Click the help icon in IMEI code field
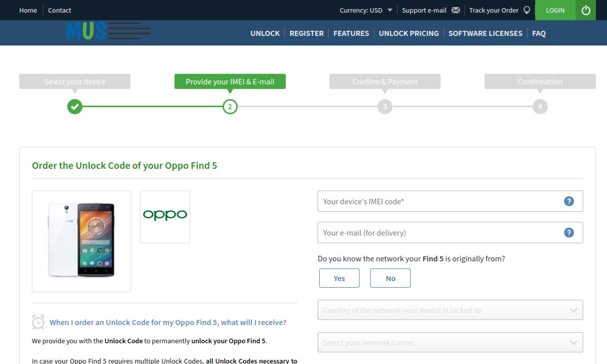The height and width of the screenshot is (364, 607). pos(569,201)
